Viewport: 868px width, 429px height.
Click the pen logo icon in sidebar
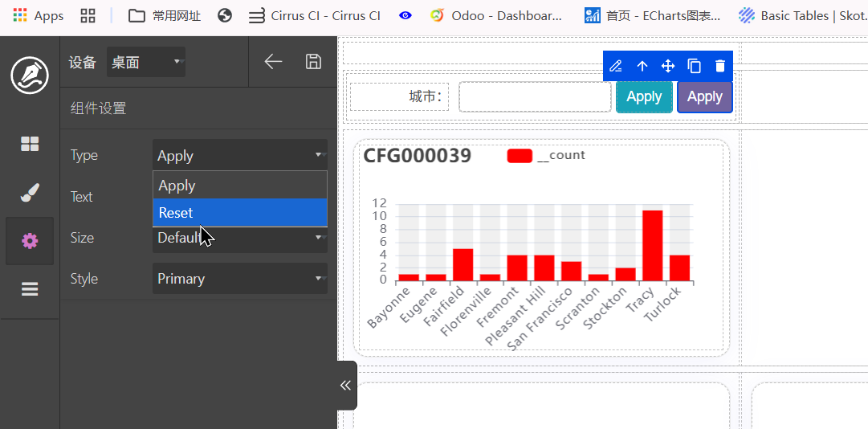(x=30, y=76)
